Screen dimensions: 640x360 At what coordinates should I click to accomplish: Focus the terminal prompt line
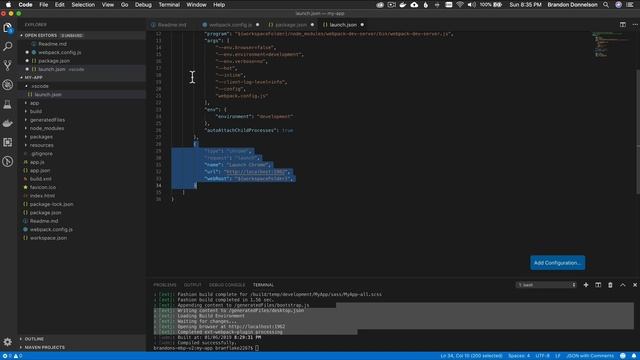coord(206,348)
